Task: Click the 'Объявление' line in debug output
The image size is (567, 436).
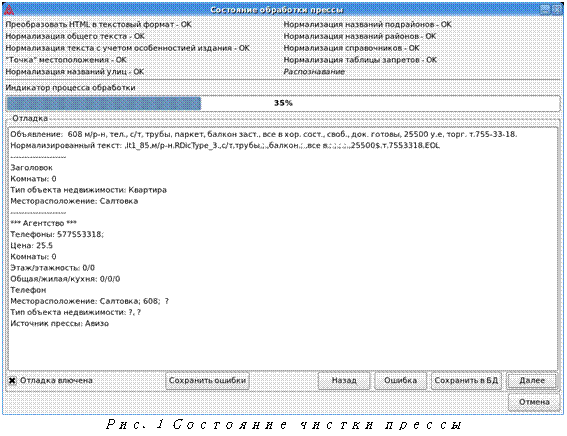Action: pos(264,134)
